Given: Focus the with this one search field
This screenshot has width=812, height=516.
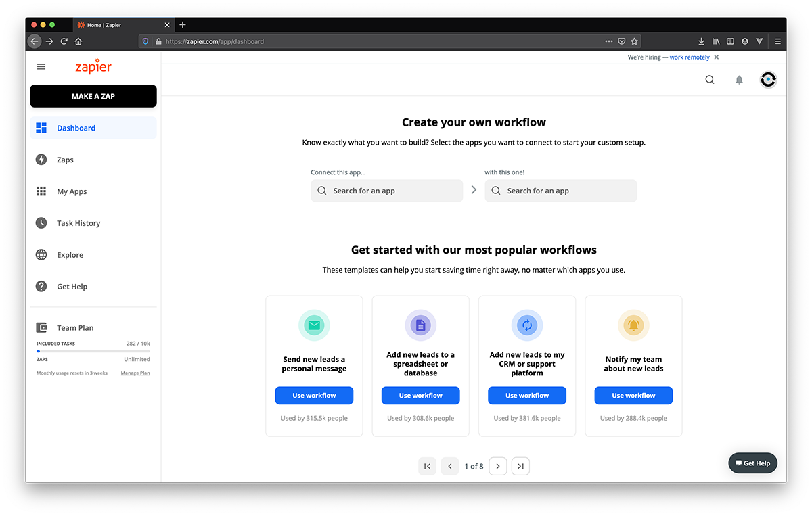Looking at the screenshot, I should pyautogui.click(x=561, y=191).
